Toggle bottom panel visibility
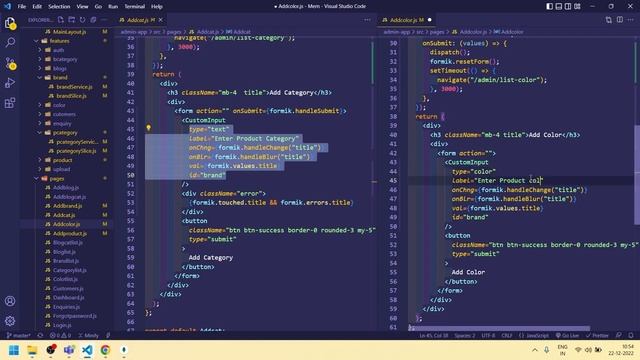This screenshot has height=360, width=640. [x=559, y=7]
